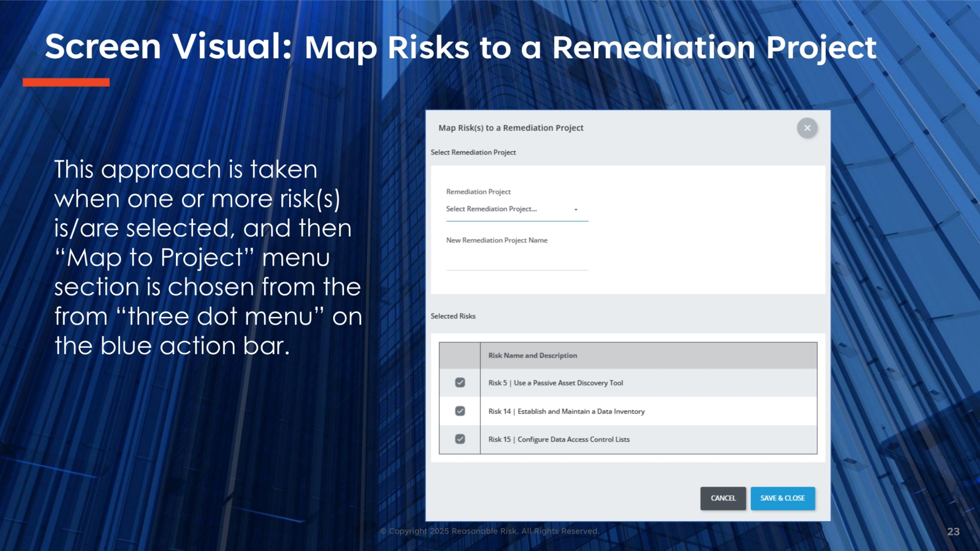Click the CANCEL button
This screenshot has width=980, height=551.
click(723, 498)
